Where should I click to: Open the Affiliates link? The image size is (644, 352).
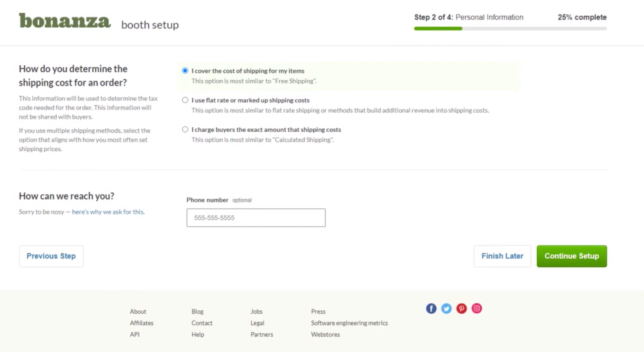[142, 323]
